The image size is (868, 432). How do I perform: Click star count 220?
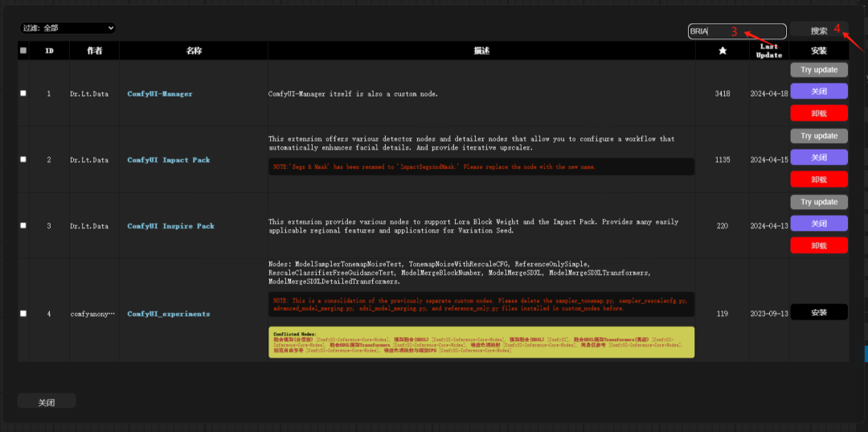pos(723,226)
